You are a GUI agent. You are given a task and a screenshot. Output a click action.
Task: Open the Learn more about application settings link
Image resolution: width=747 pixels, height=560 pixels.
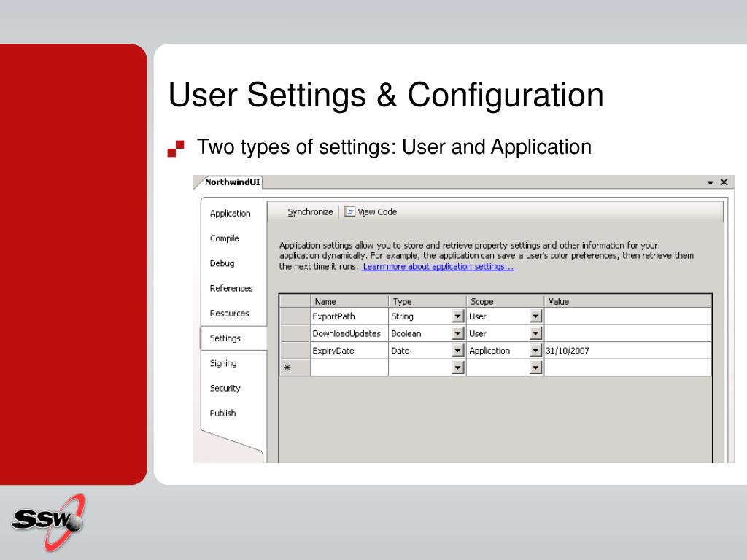pos(438,267)
